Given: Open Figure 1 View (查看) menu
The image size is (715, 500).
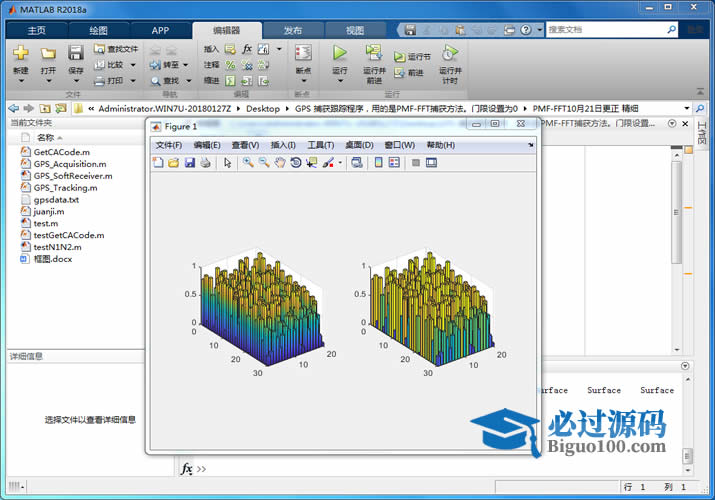Looking at the screenshot, I should (x=245, y=145).
